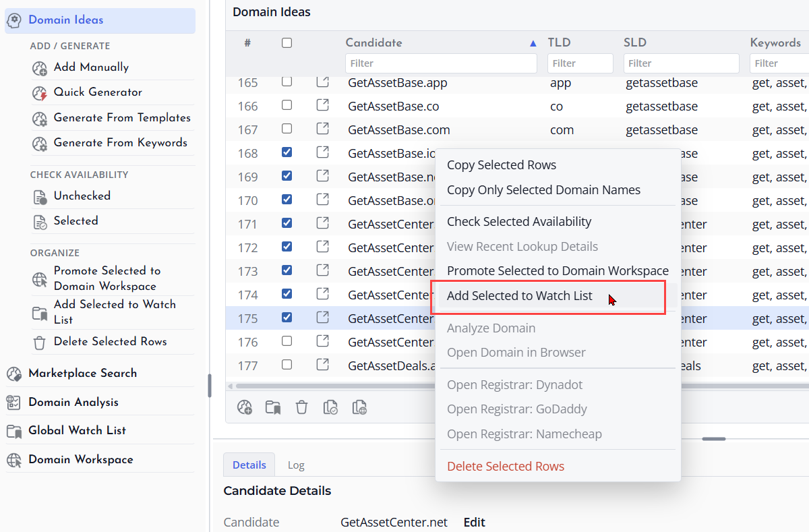The width and height of the screenshot is (809, 532).
Task: Click the SLD column filter field
Action: point(681,63)
